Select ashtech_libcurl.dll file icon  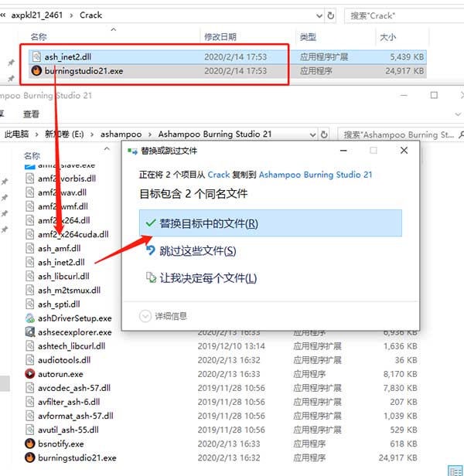[x=30, y=345]
